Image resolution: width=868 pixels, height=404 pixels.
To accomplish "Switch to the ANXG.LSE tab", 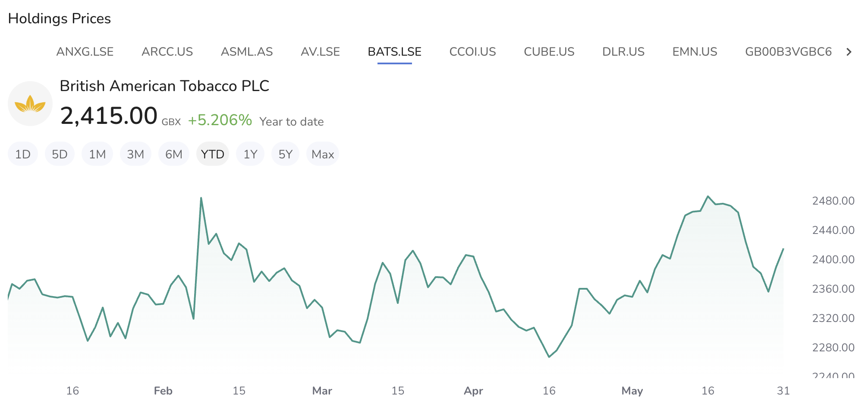I will click(x=85, y=52).
